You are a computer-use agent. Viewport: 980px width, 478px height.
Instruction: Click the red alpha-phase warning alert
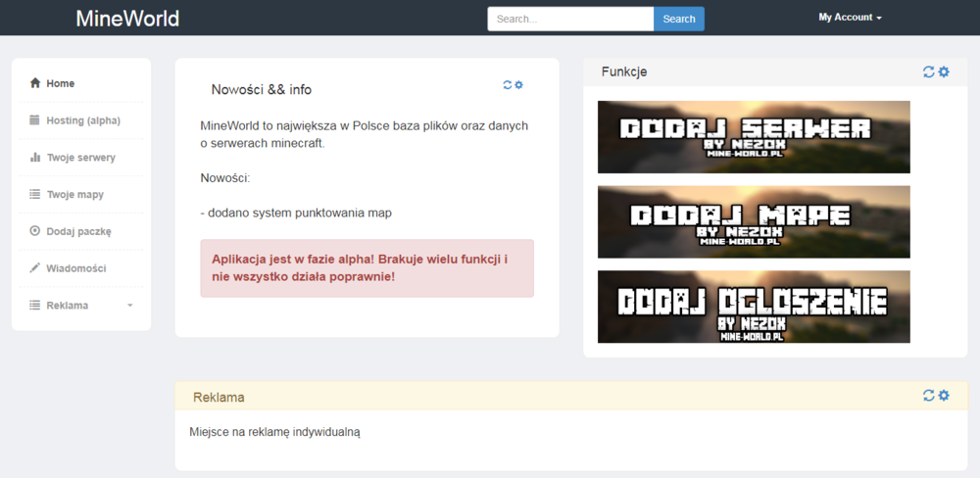point(367,268)
